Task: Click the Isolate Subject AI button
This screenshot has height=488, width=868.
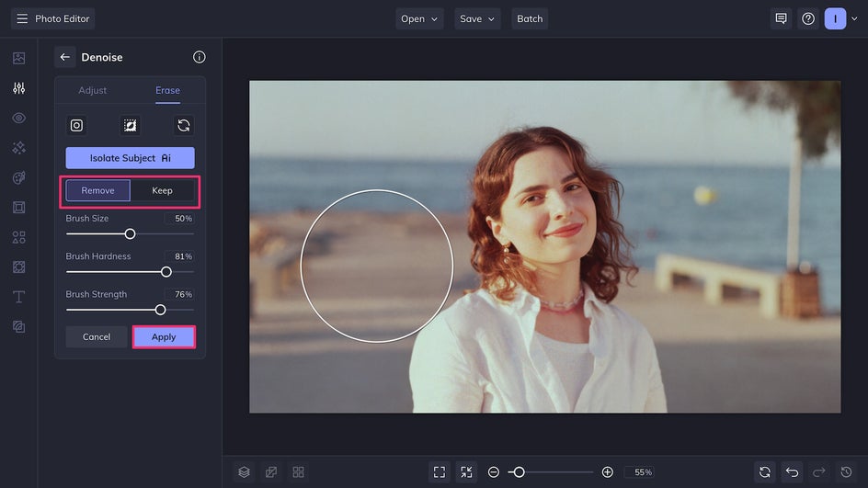Action: (130, 158)
